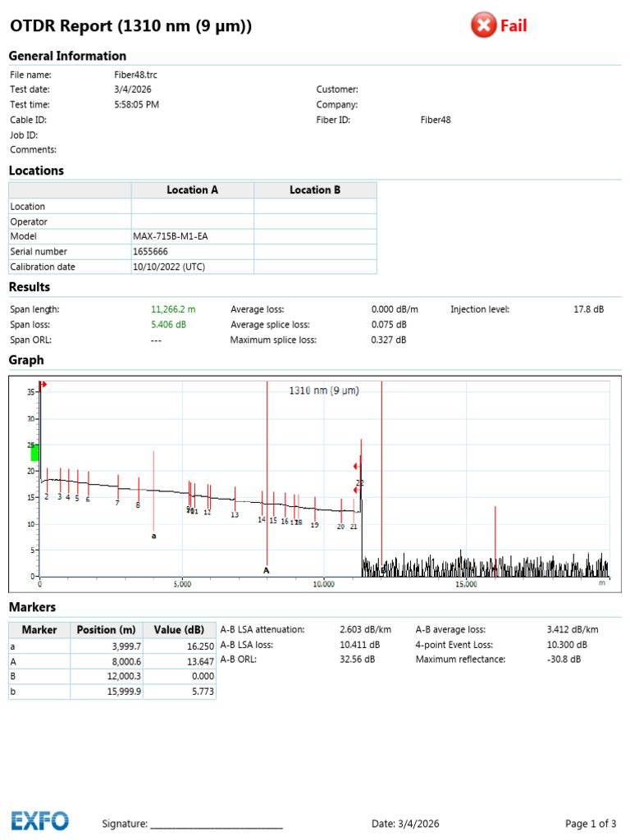630x840 pixels.
Task: Click event 13 on the trace
Action: 235,514
